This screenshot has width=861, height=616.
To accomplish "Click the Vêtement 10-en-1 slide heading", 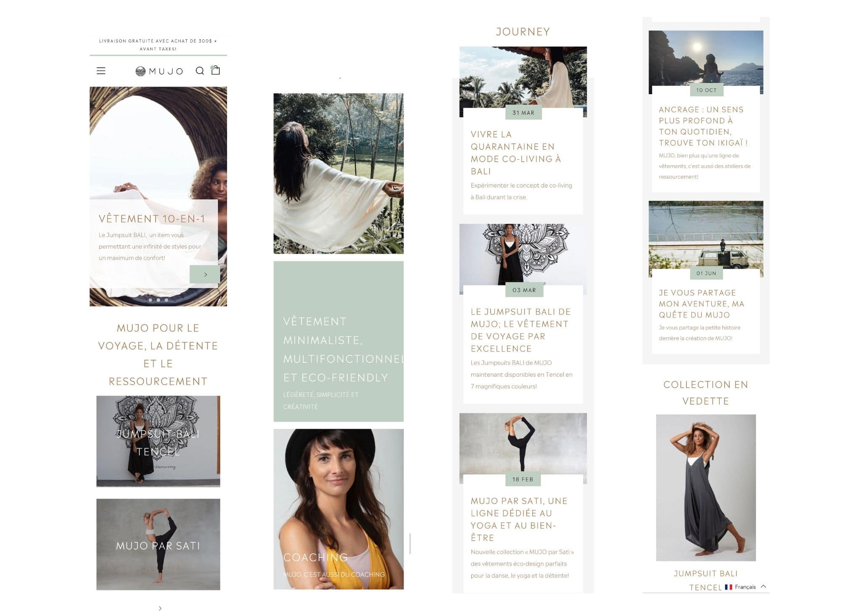I will point(152,219).
